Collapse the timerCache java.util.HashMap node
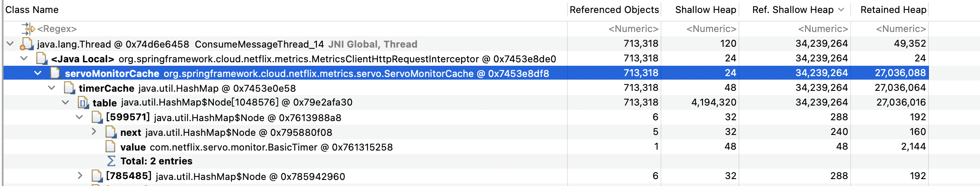The height and width of the screenshot is (186, 980). 52,88
